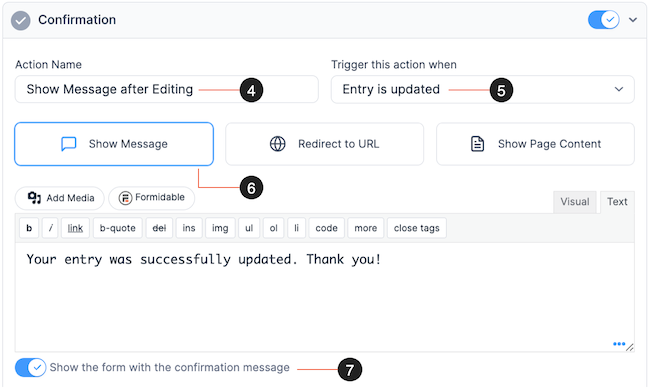Collapse the Confirmation panel chevron
This screenshot has width=650, height=390.
coord(633,19)
